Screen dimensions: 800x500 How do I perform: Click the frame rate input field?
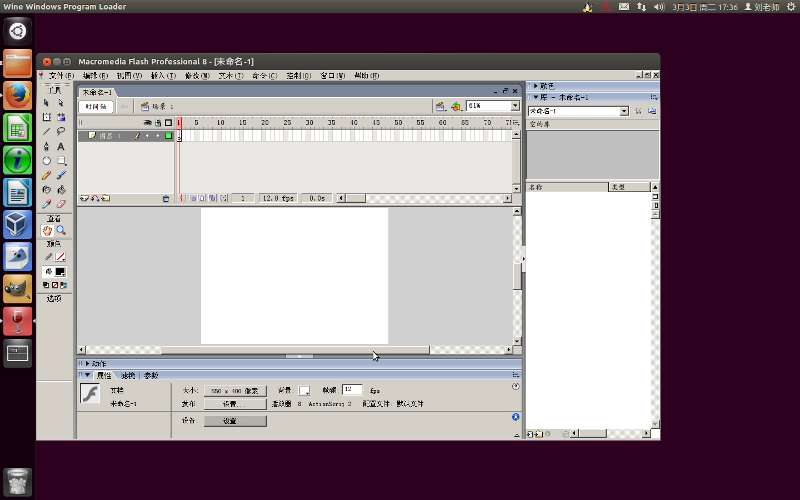(x=352, y=390)
